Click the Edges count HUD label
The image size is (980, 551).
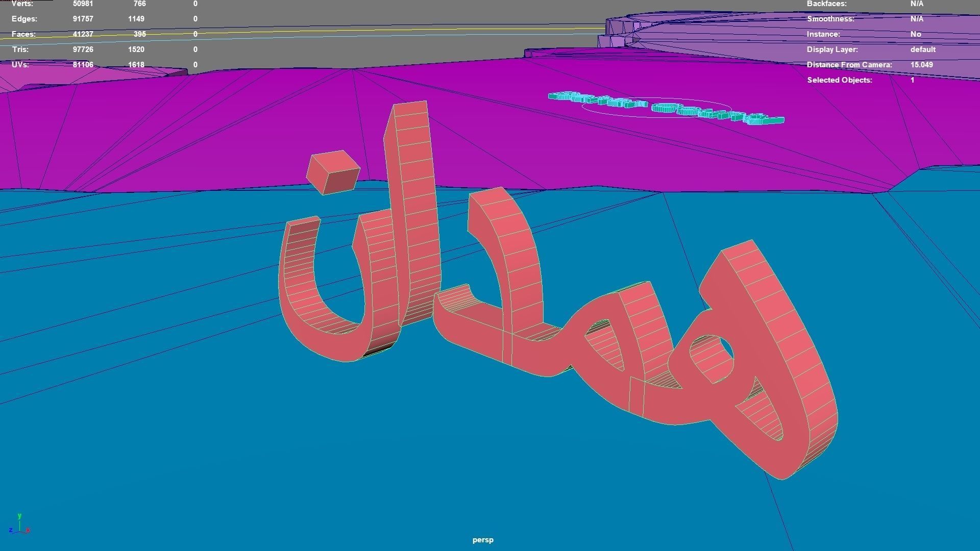point(24,19)
